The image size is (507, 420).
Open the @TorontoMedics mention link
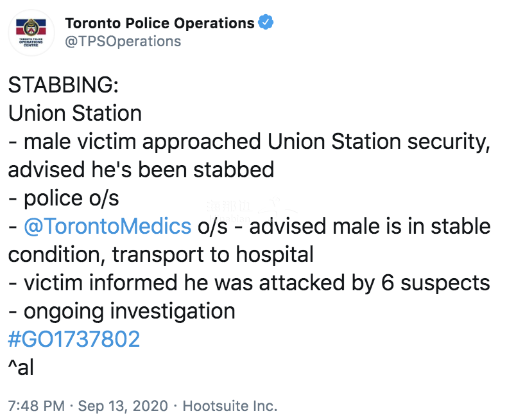pos(108,226)
